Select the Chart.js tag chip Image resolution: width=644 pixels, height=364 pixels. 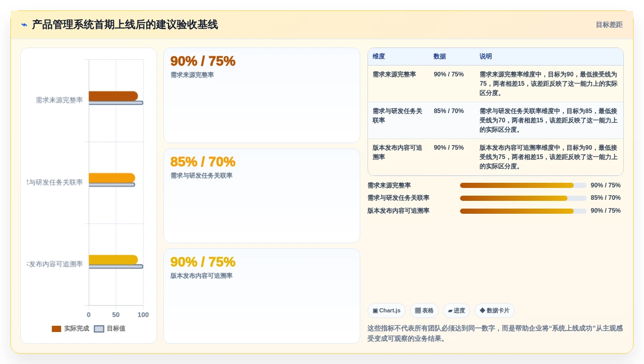387,311
